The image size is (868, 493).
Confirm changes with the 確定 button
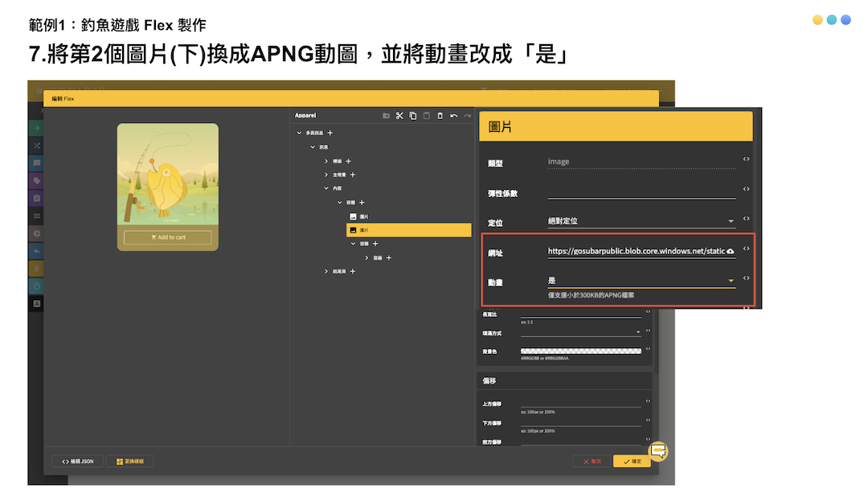coord(632,462)
